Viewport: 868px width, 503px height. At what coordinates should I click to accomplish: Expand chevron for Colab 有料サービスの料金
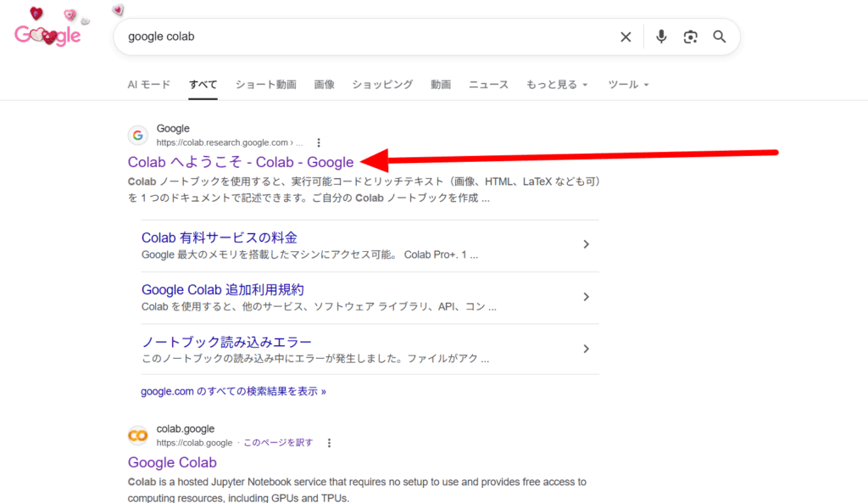pyautogui.click(x=586, y=244)
